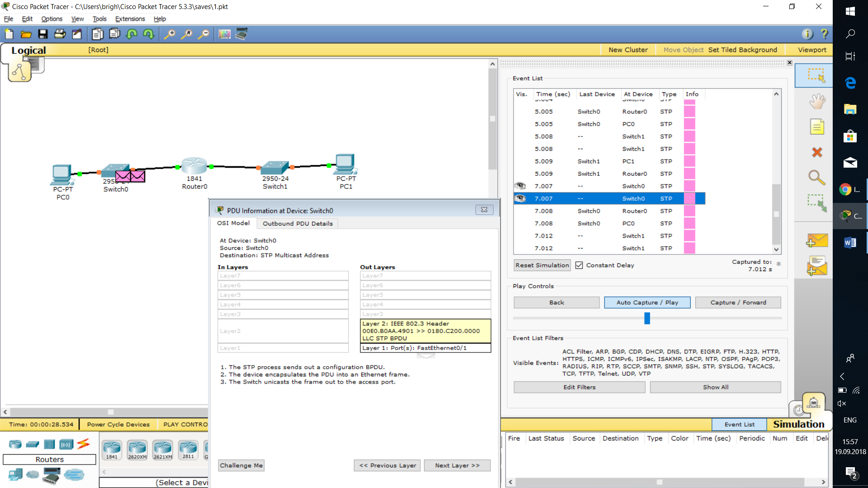Open the Tools menu

click(99, 19)
